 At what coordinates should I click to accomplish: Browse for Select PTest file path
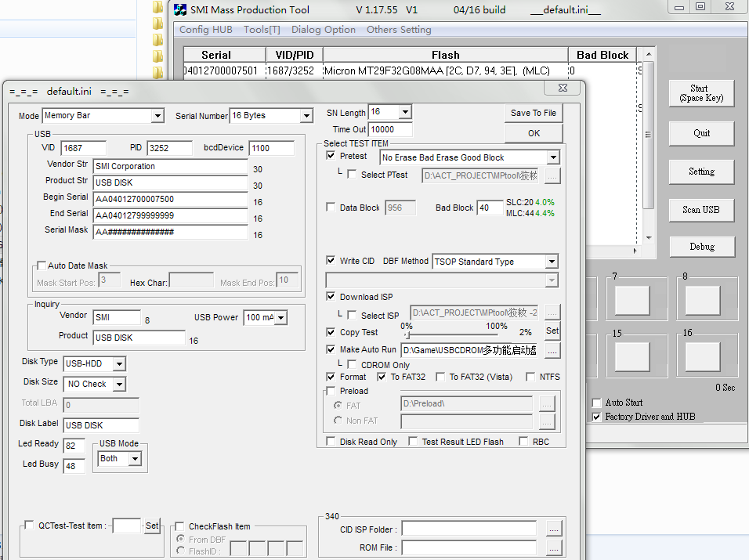552,175
